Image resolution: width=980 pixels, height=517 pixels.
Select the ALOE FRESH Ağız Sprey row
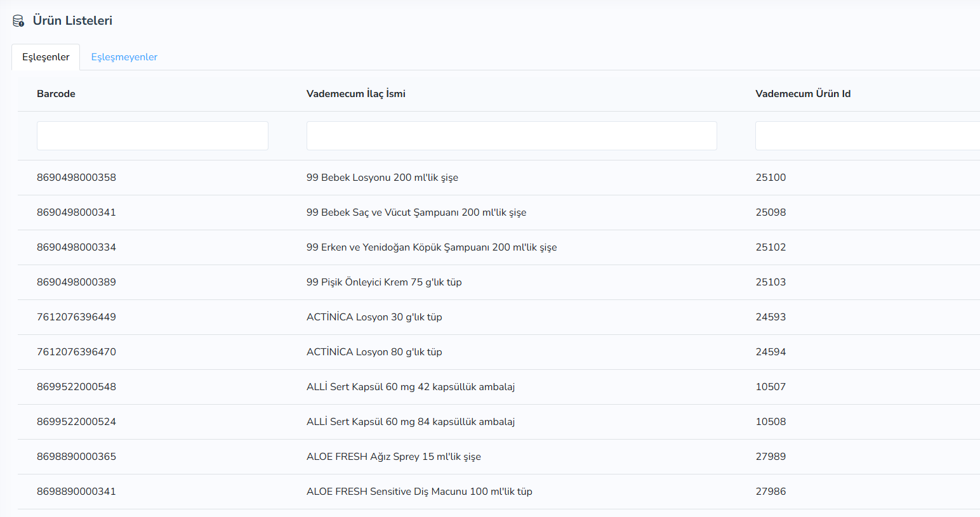[499, 457]
